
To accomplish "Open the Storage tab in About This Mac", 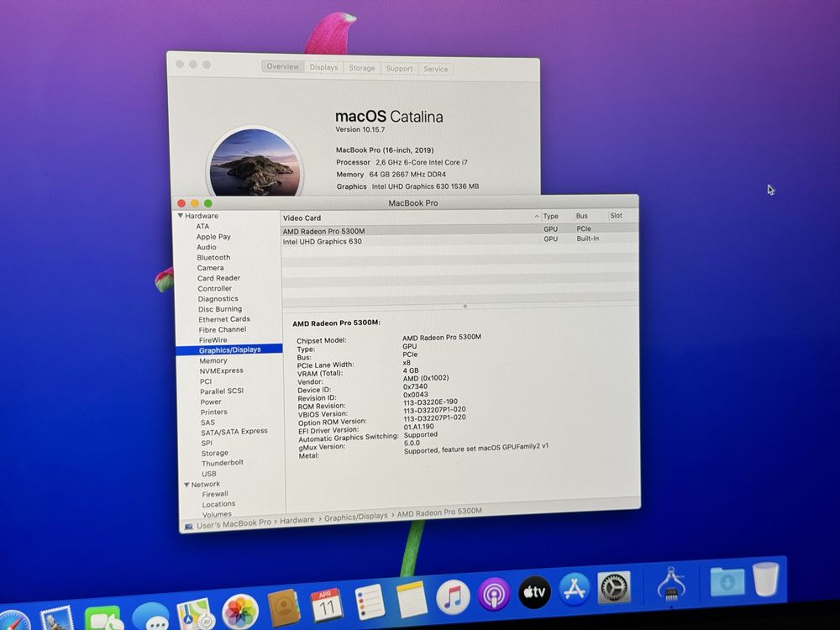I will click(361, 68).
